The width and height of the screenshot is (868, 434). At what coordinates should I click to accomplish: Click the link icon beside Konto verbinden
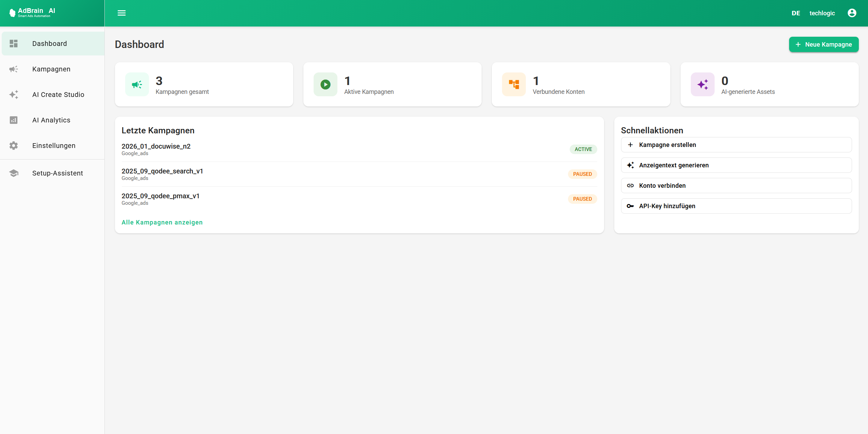click(631, 185)
